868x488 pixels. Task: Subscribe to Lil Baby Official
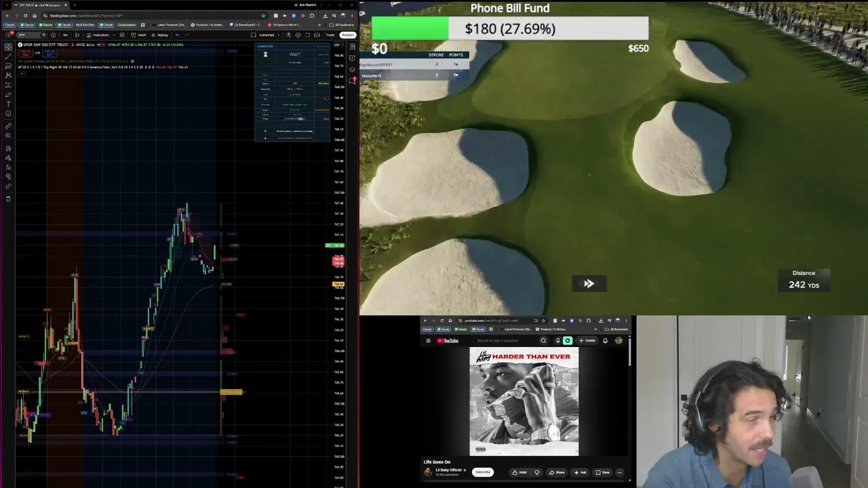click(483, 472)
